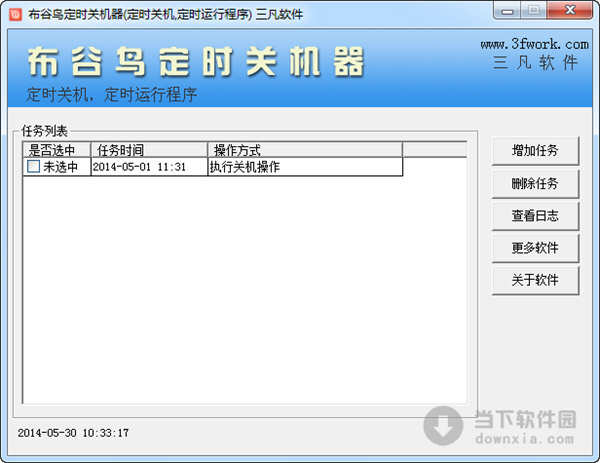Click the www.3fwork.com website text
The height and width of the screenshot is (463, 600).
click(x=535, y=44)
